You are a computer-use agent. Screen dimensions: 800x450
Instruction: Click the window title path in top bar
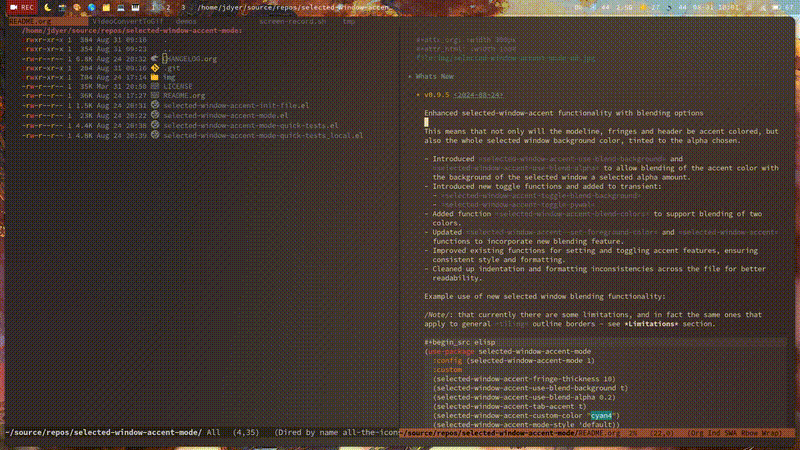point(293,7)
